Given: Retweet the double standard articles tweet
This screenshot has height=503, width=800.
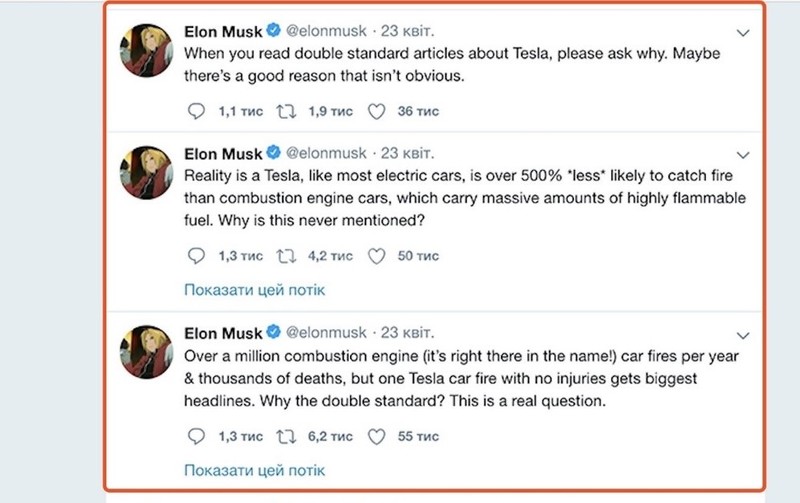Looking at the screenshot, I should [x=286, y=111].
